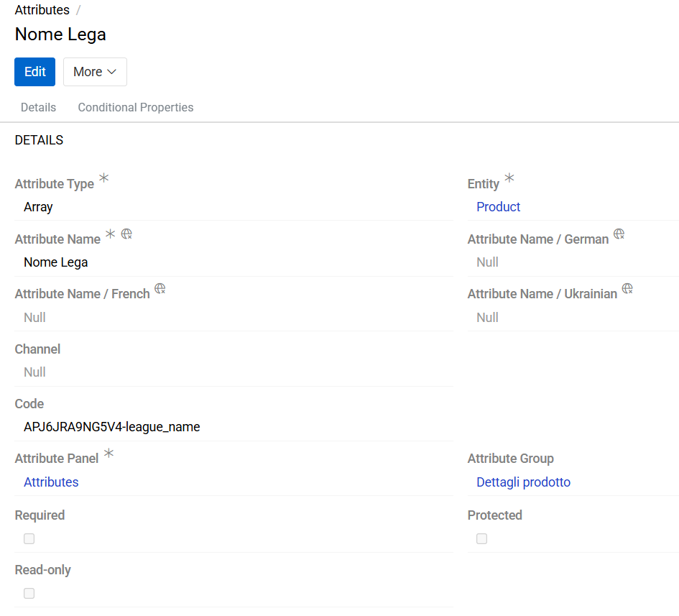Viewport: 679px width, 616px height.
Task: Switch to the Conditional Properties tab
Action: point(135,107)
